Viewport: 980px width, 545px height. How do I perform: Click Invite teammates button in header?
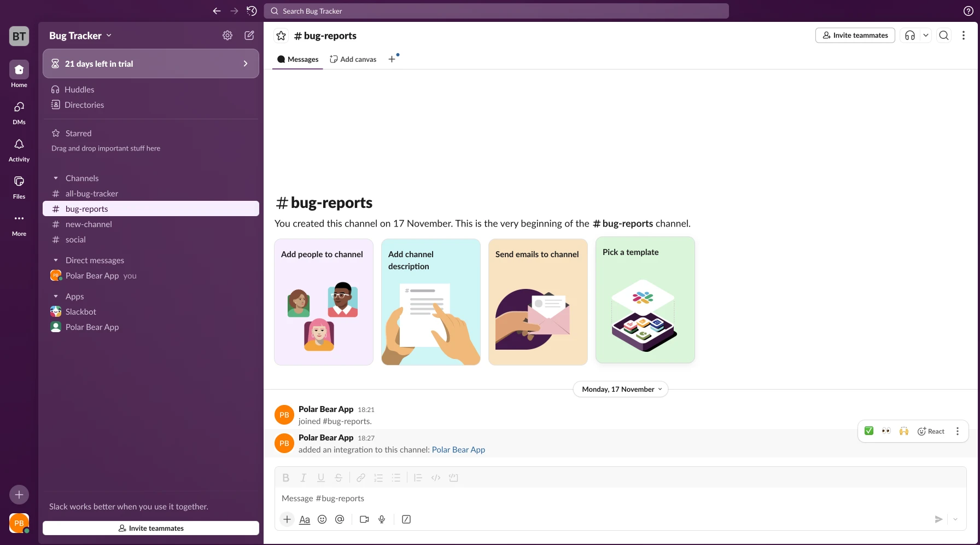[x=855, y=36]
